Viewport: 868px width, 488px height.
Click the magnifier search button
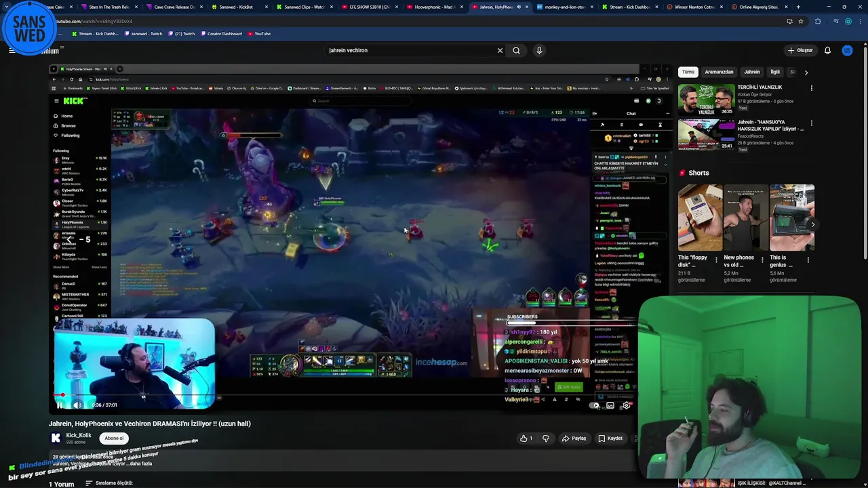pos(516,50)
